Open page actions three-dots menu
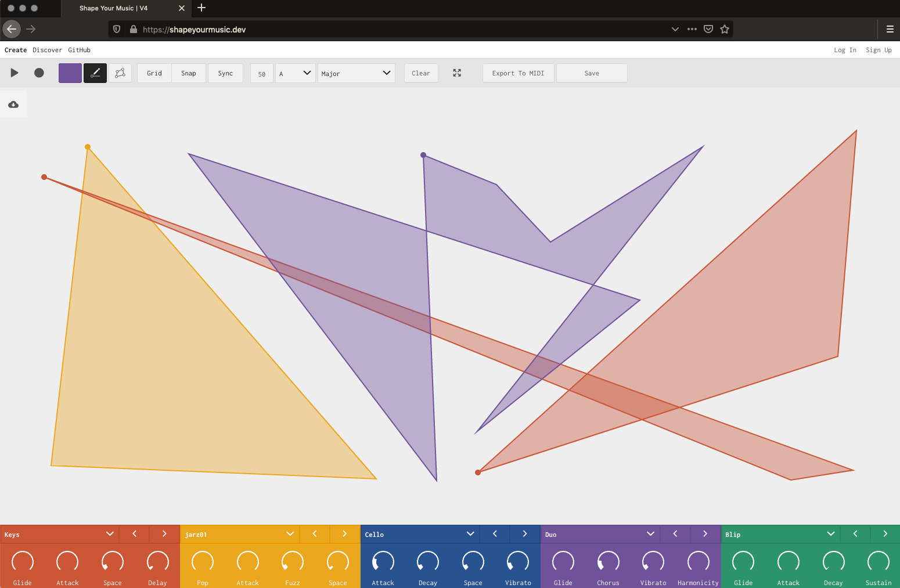The height and width of the screenshot is (588, 900). coord(692,29)
